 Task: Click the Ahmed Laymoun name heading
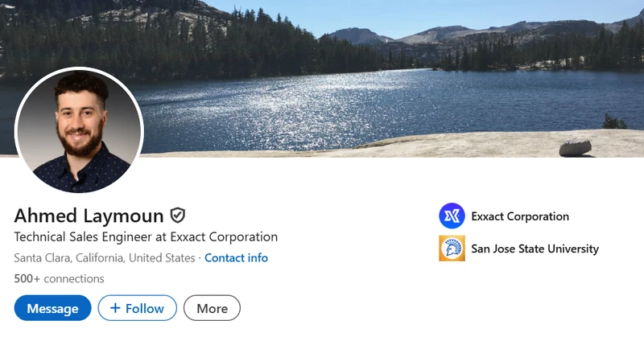[x=89, y=216]
